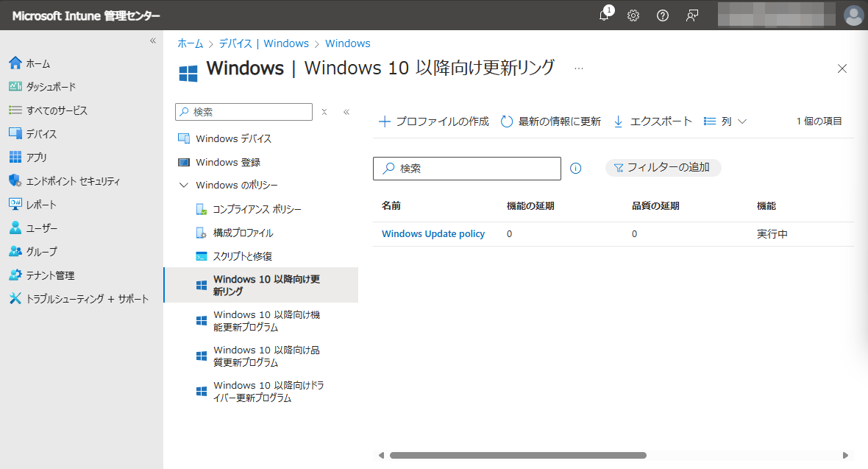Click the last Windows breadcrumb link
868x469 pixels.
348,43
